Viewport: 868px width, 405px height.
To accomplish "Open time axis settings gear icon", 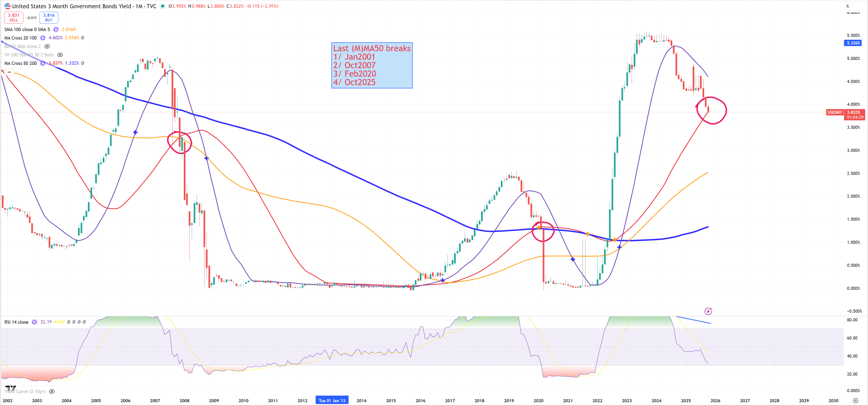I will pyautogui.click(x=855, y=401).
